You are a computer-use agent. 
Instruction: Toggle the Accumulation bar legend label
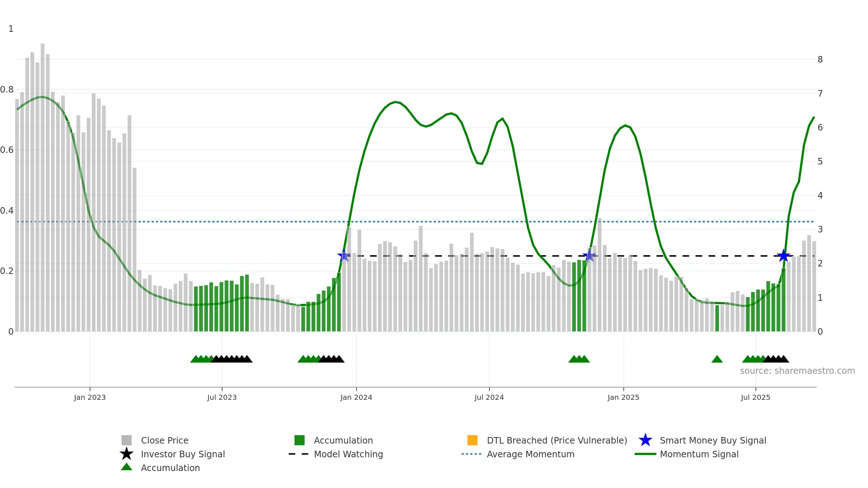tap(343, 440)
